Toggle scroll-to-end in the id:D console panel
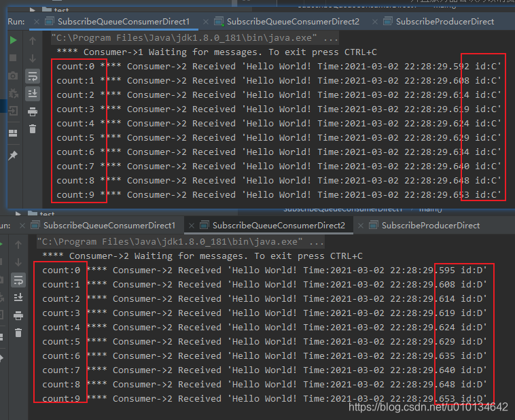 point(18,298)
